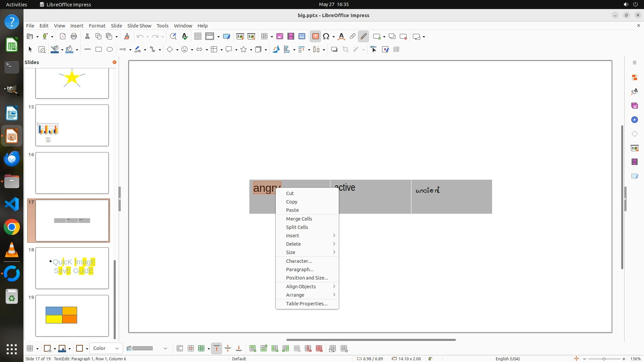The width and height of the screenshot is (644, 362).
Task: Toggle the Align Top cell alignment
Action: click(x=217, y=349)
